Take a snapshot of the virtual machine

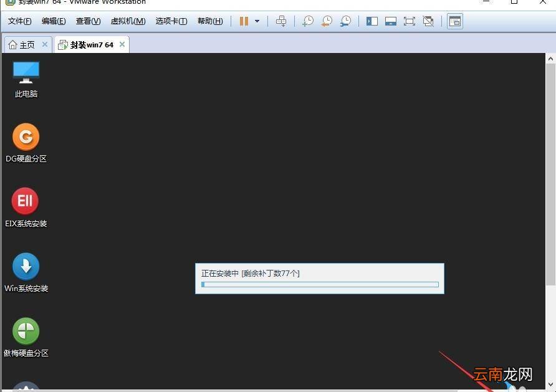[308, 21]
